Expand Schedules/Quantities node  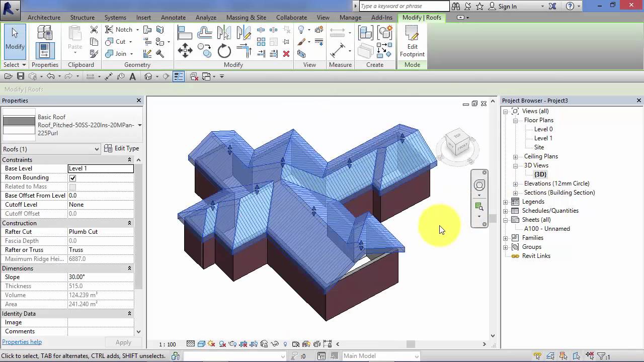tap(506, 211)
